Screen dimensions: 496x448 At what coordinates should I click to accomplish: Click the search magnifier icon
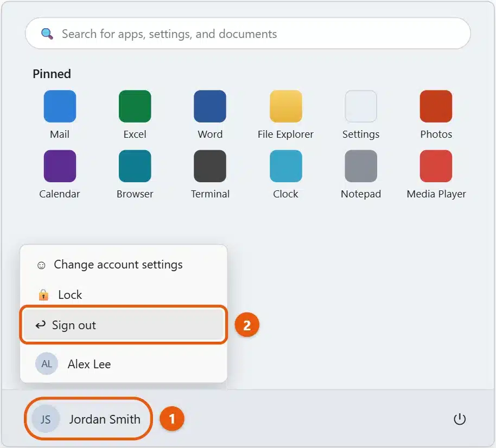point(47,34)
